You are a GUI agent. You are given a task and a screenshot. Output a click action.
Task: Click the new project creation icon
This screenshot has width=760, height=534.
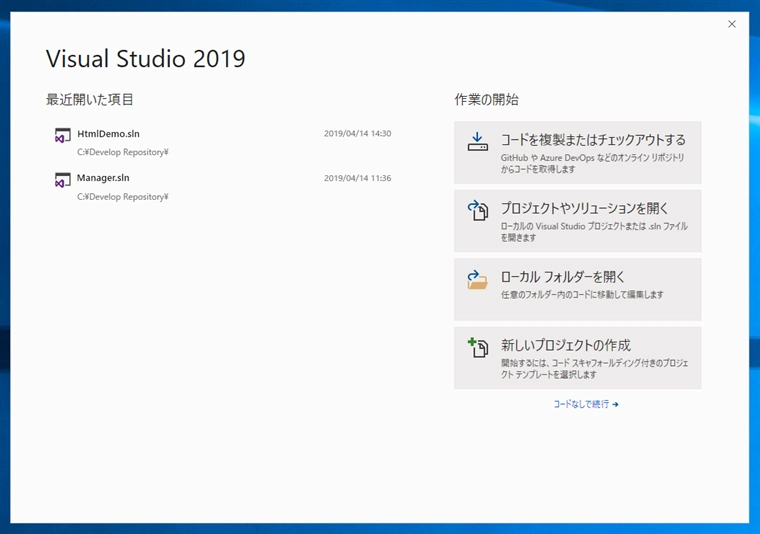click(x=478, y=347)
